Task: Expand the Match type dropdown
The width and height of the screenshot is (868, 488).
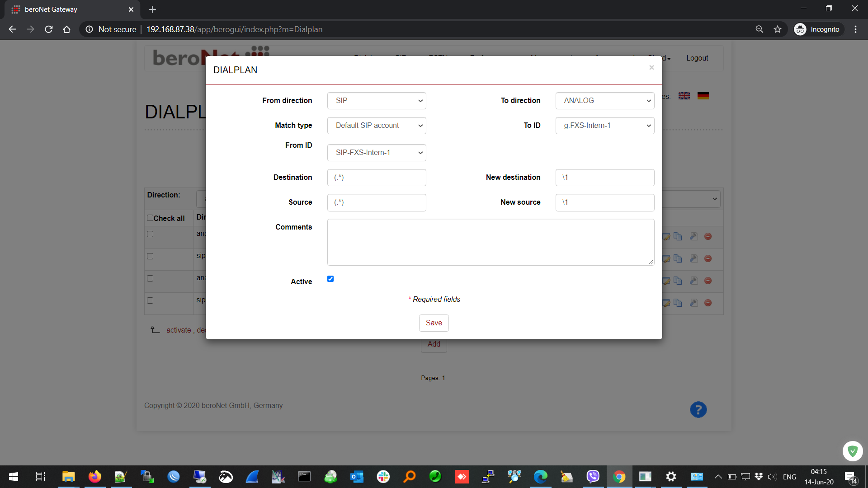Action: (376, 126)
